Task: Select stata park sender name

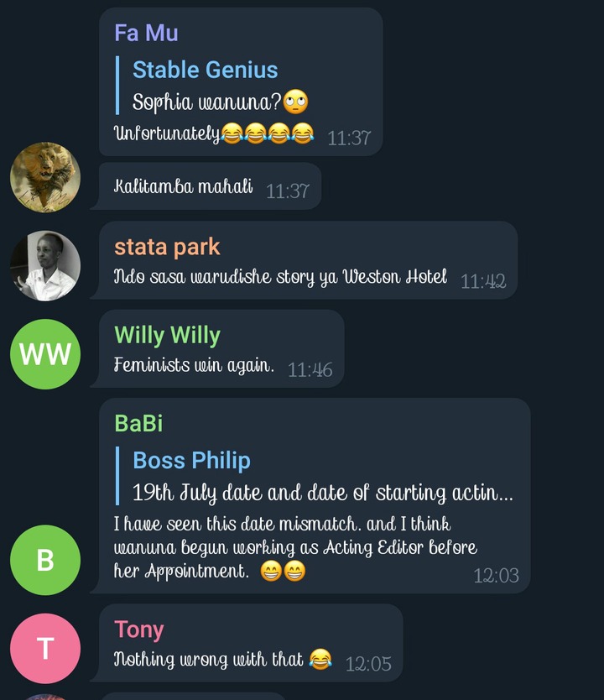Action: 167,247
